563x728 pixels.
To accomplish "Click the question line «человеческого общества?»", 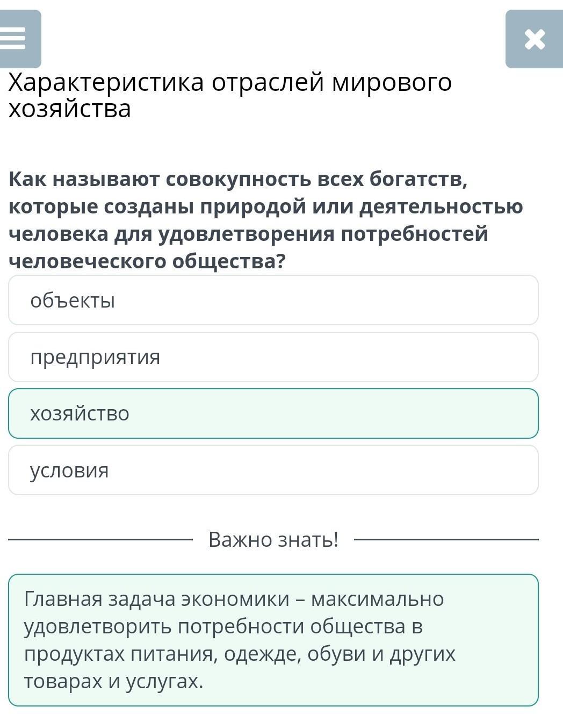I will pos(147,261).
